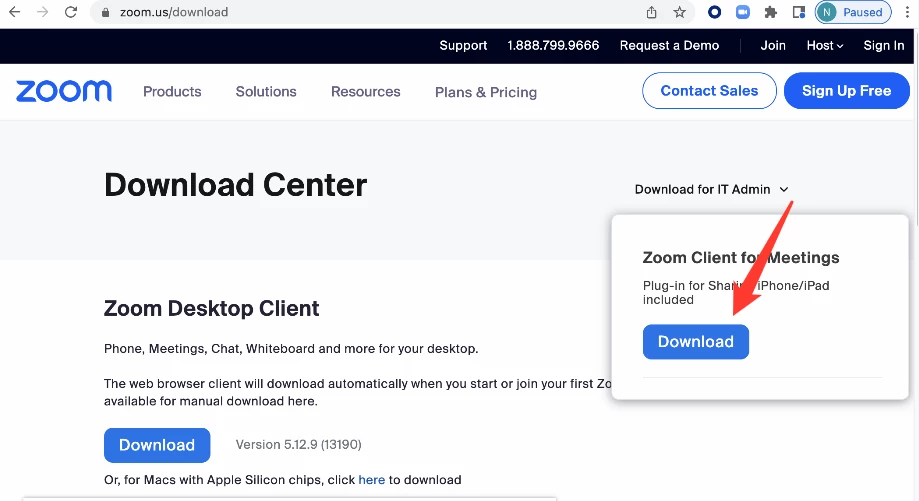Click Request a Demo
919x501 pixels.
pyautogui.click(x=669, y=46)
